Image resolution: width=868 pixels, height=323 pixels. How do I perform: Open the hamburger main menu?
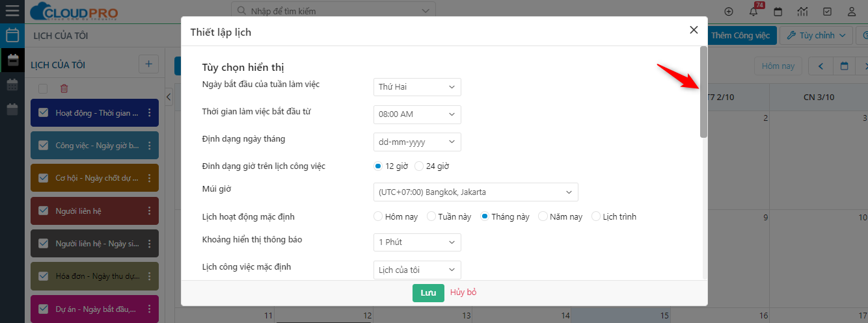tap(12, 11)
